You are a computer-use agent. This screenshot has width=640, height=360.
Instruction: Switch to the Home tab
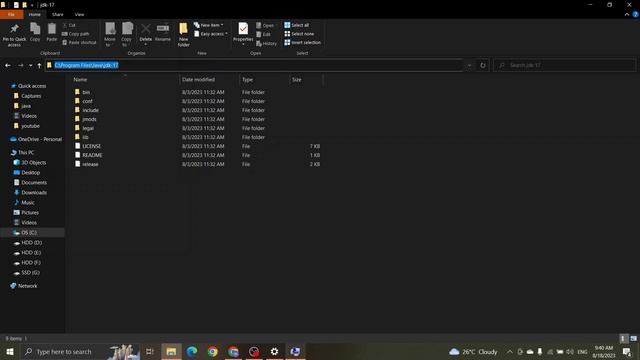coord(35,14)
